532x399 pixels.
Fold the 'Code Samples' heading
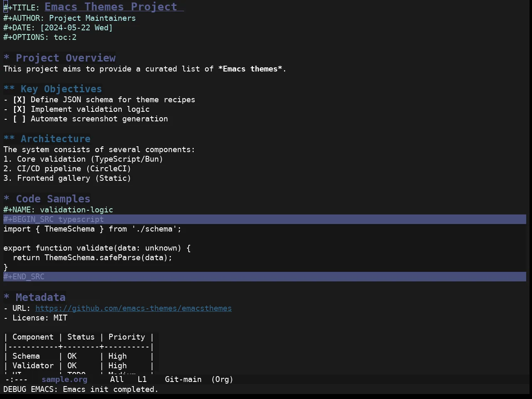click(x=6, y=199)
